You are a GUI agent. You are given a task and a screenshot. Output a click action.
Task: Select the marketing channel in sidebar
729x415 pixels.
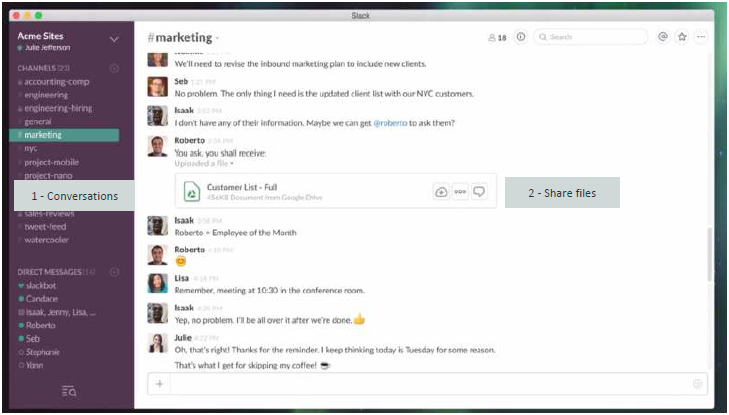click(64, 135)
